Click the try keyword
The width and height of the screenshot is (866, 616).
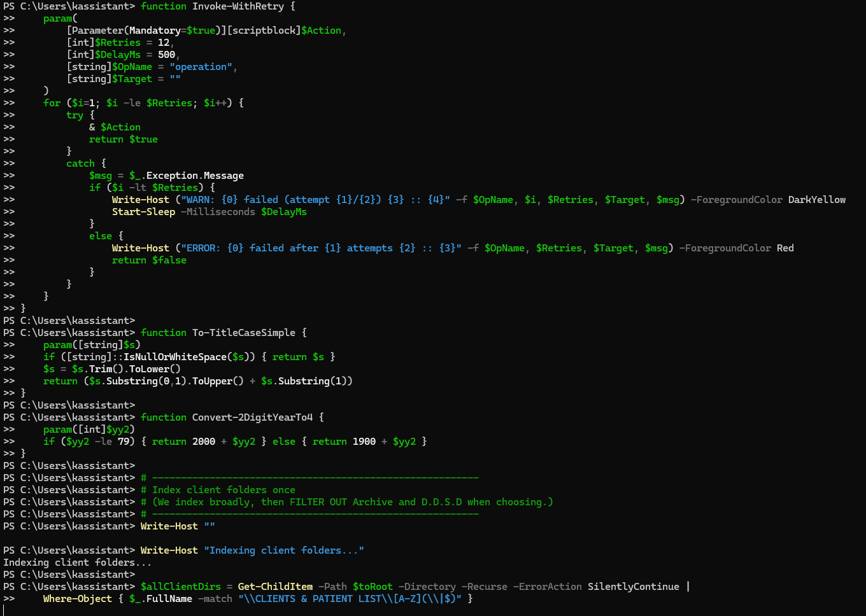click(75, 115)
